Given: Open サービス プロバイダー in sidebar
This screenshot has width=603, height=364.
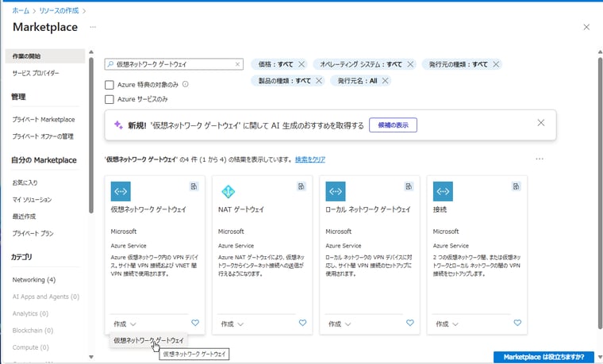Looking at the screenshot, I should 36,73.
